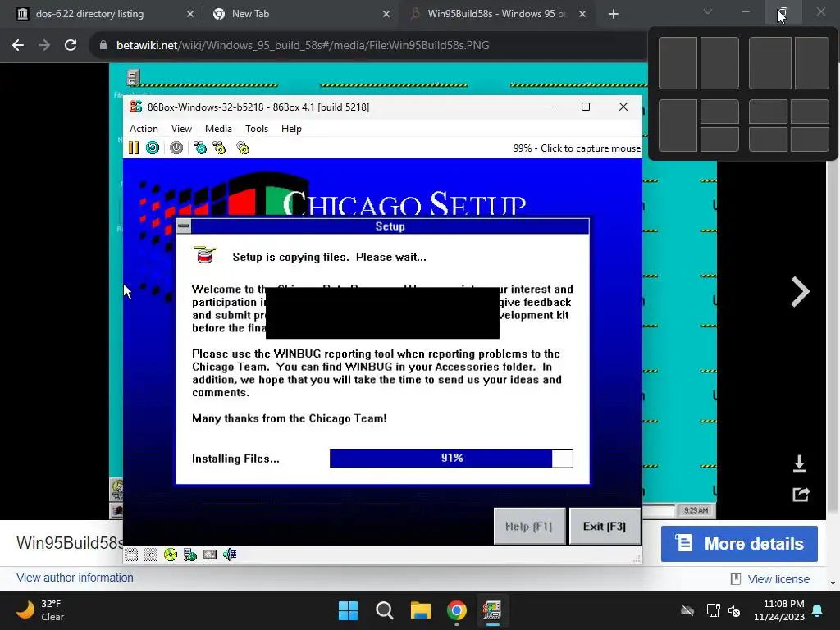Viewport: 840px width, 630px height.
Task: Click the hard disk status icon
Action: coord(190,555)
